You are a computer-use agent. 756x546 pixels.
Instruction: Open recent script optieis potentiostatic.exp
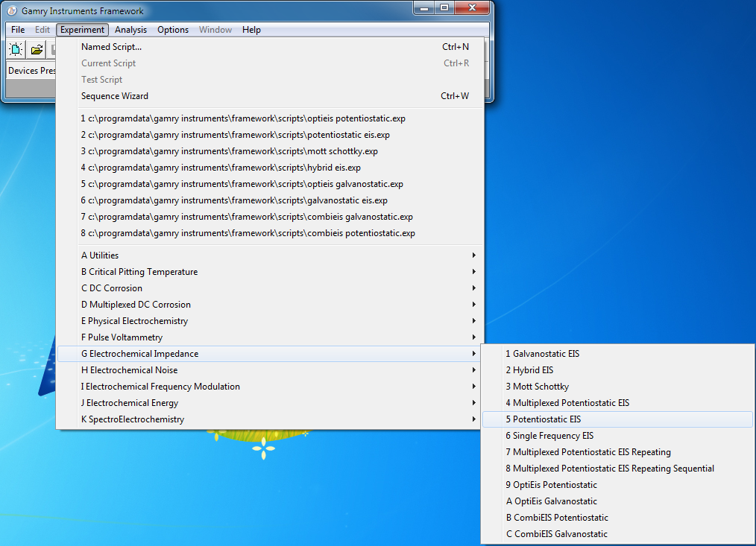269,118
